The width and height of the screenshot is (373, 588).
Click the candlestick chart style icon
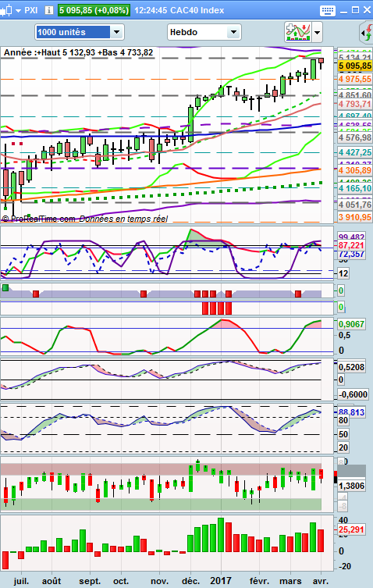tap(6, 10)
